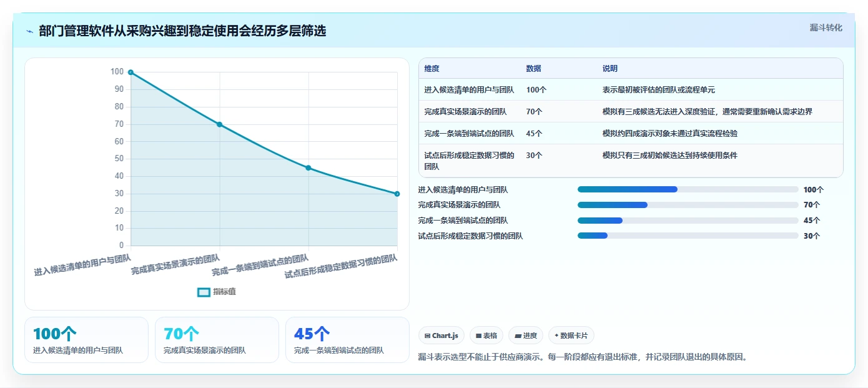Select the 进度 tag
The height and width of the screenshot is (388, 868).
point(526,336)
